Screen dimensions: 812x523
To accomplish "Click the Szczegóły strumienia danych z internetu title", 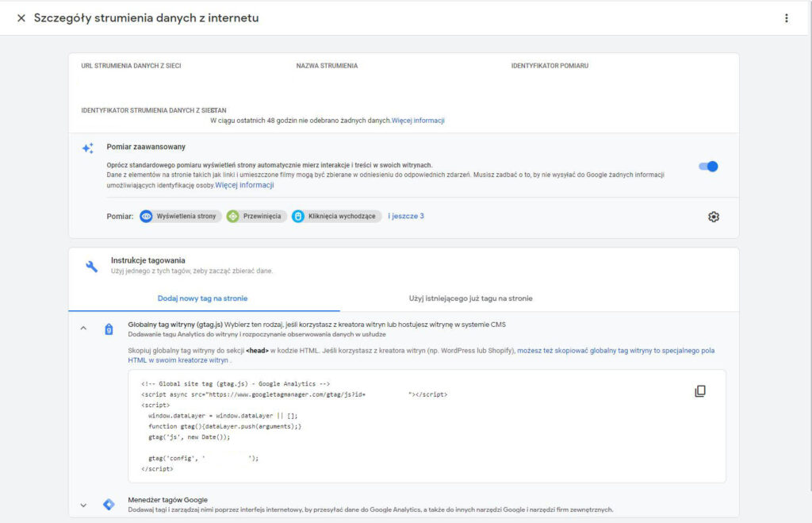I will click(147, 18).
